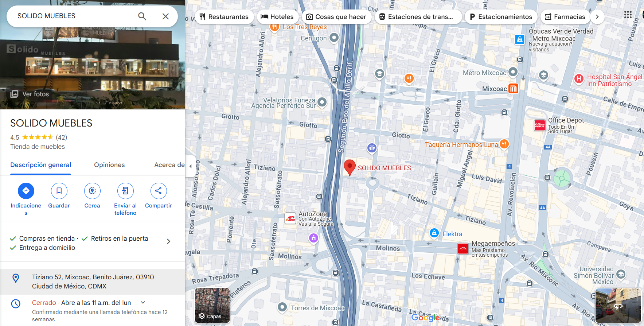Click the Centigon place marker
The image size is (644, 326).
pyautogui.click(x=334, y=37)
